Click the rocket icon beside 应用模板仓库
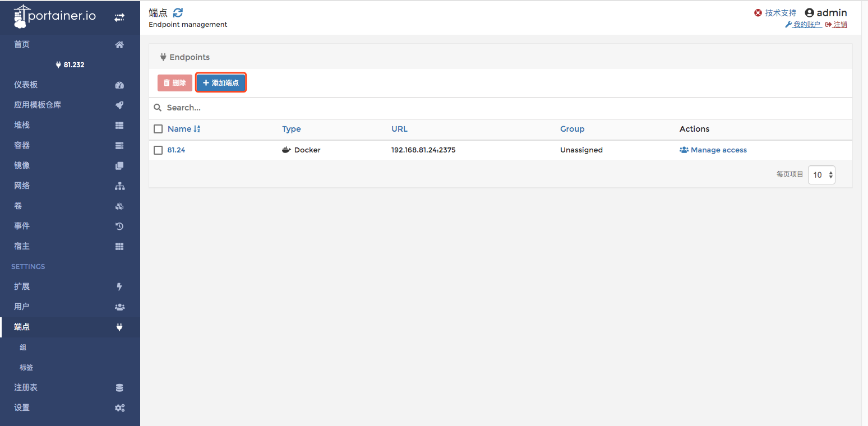This screenshot has width=868, height=426. pos(119,105)
